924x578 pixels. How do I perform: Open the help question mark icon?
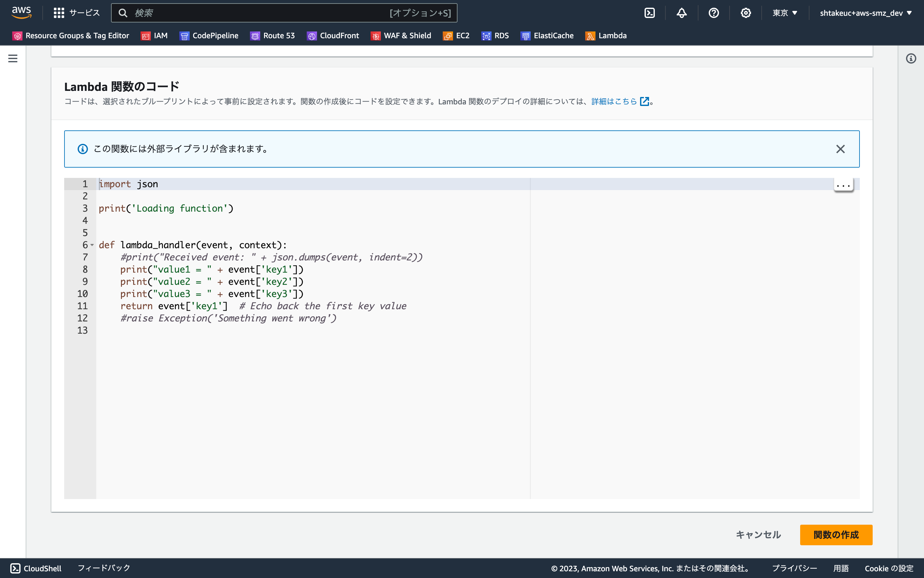714,13
